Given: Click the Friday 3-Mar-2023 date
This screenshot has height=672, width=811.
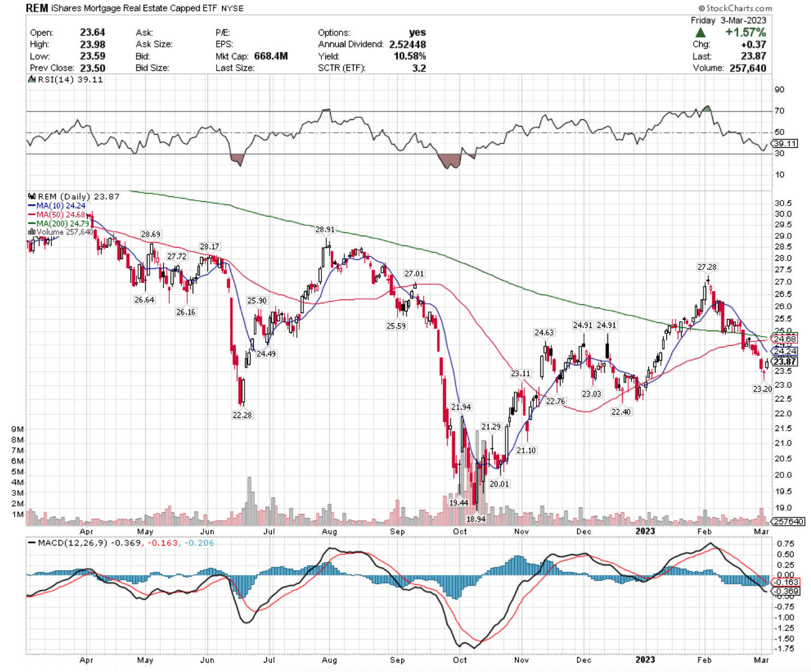Looking at the screenshot, I should 728,20.
